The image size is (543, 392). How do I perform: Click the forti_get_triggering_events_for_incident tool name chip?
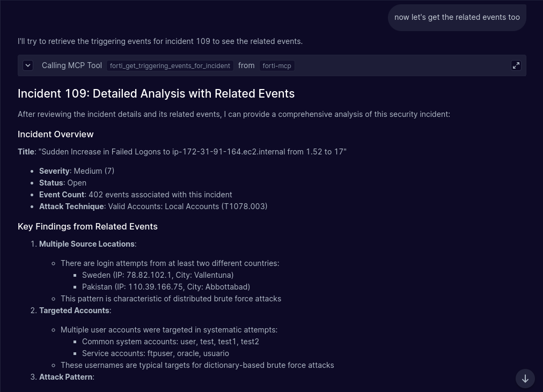coord(170,66)
